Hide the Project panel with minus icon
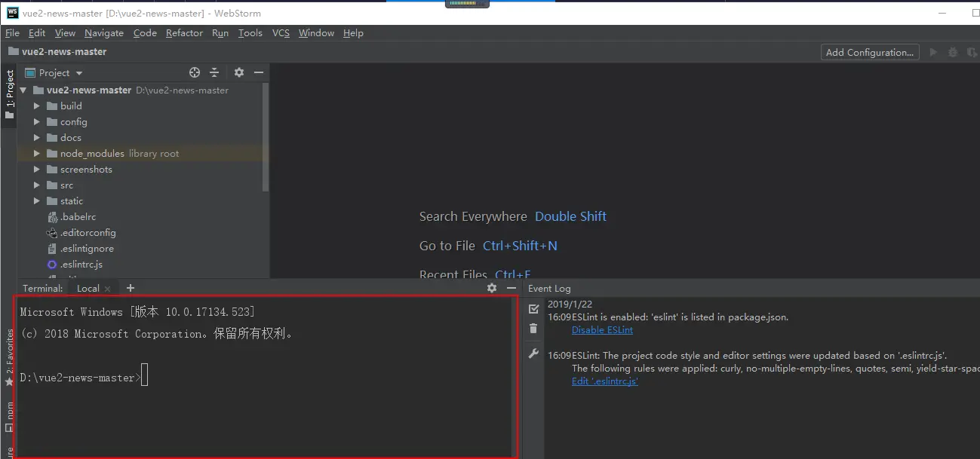Image resolution: width=980 pixels, height=459 pixels. 259,72
